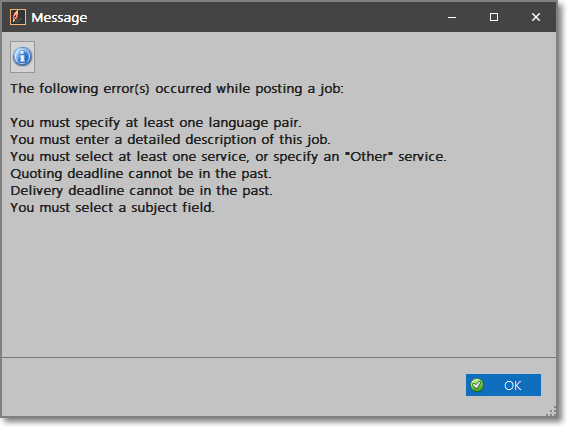Click the empty button panel beside OK
Image resolution: width=567 pixels, height=427 pixels.
click(x=231, y=387)
